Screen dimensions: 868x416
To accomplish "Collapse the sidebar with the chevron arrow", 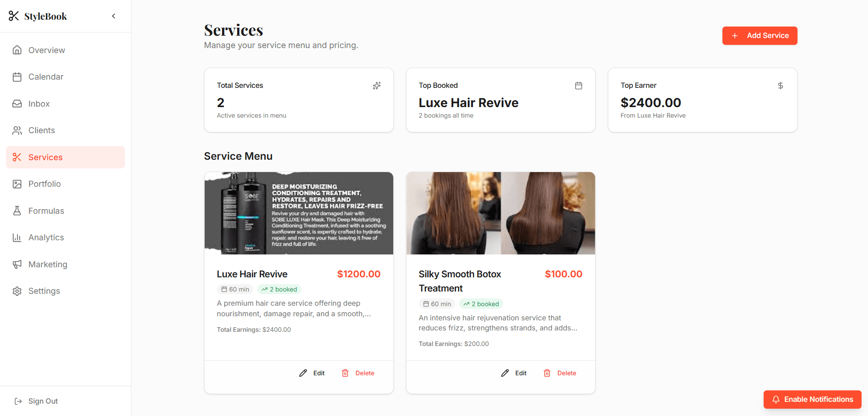I will point(114,16).
